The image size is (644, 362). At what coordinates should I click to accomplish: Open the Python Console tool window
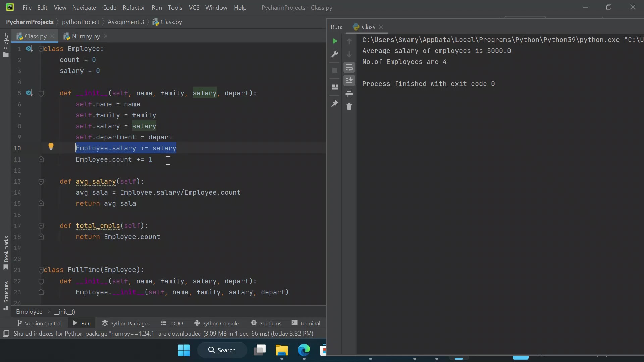(217, 323)
